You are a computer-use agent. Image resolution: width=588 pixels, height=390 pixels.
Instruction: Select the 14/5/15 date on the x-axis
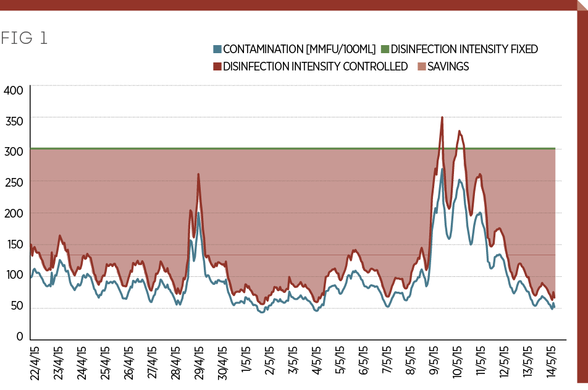(x=552, y=363)
